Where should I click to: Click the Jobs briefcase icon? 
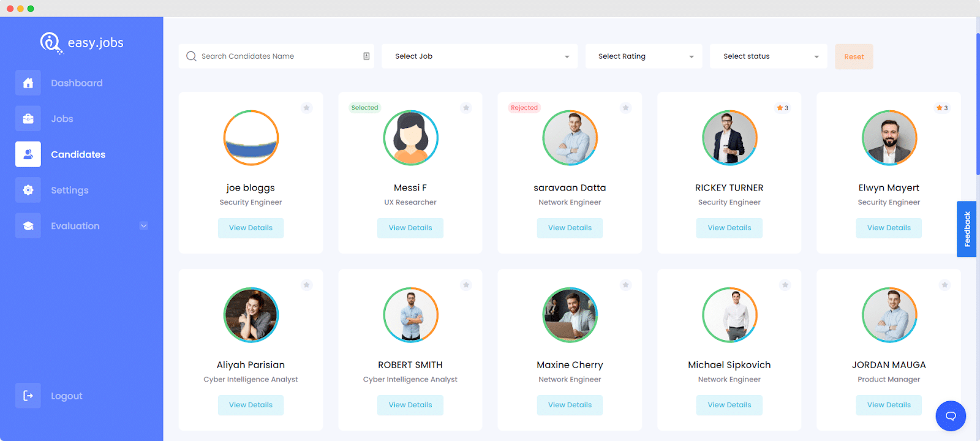[28, 119]
